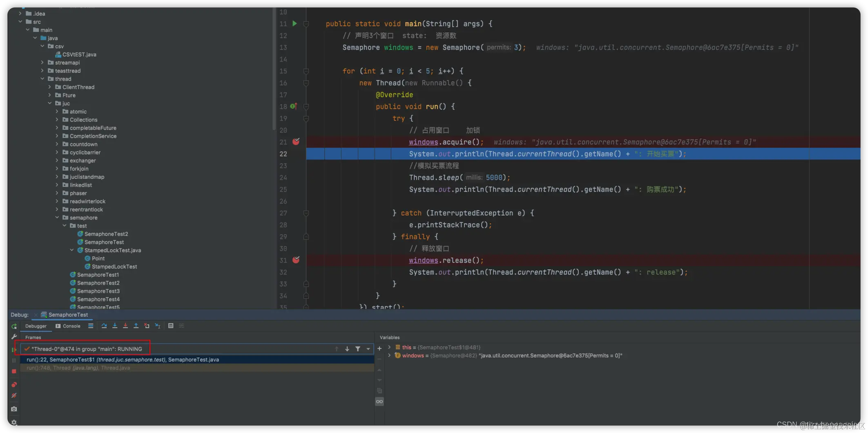Step into the current line

tap(115, 326)
